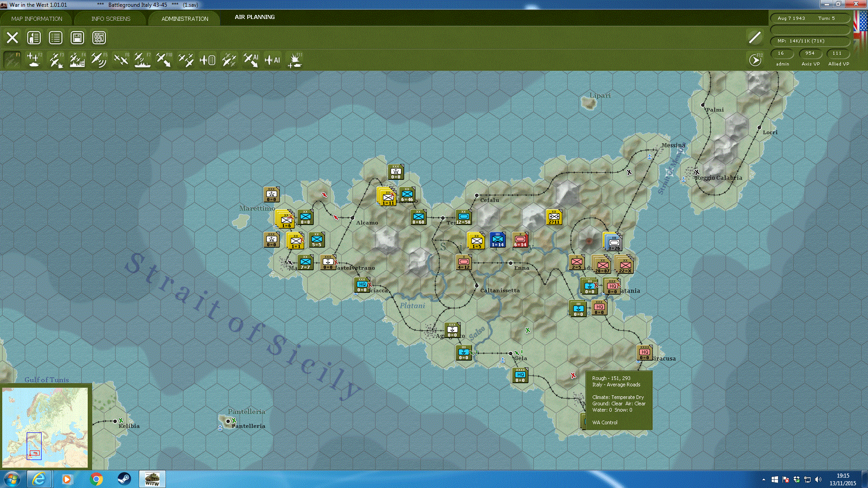The height and width of the screenshot is (488, 868).
Task: Select the F4 strategic bombing icon with city
Action: (77, 60)
